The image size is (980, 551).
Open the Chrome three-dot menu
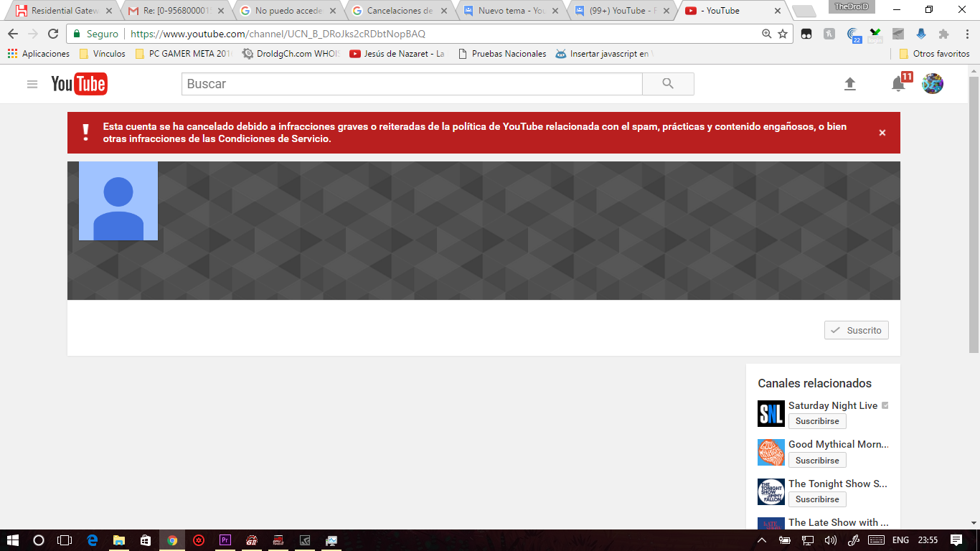coord(966,34)
